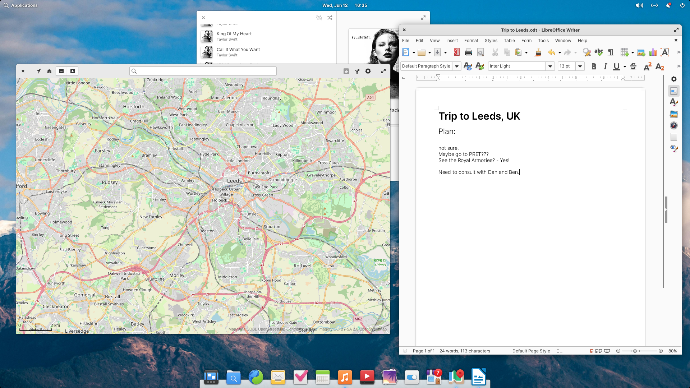The width and height of the screenshot is (690, 388).
Task: Open the Help menu in Writer
Action: (582, 40)
